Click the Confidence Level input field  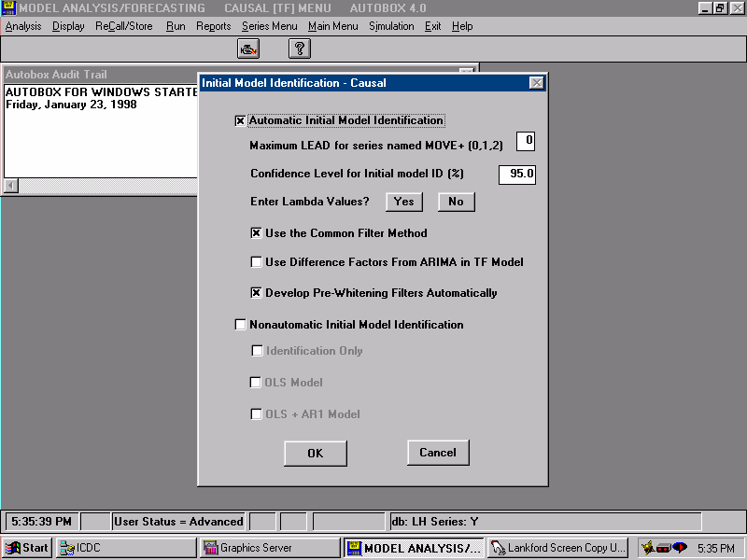tap(517, 175)
